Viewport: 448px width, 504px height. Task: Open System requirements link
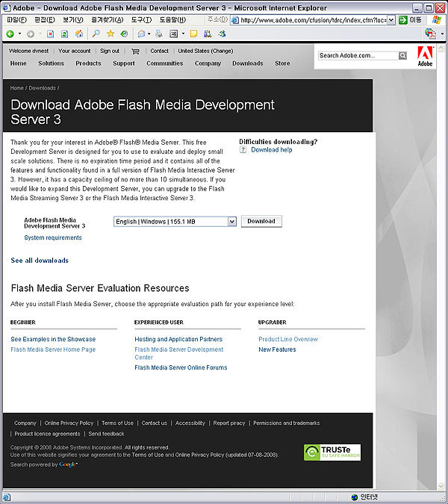tap(53, 237)
